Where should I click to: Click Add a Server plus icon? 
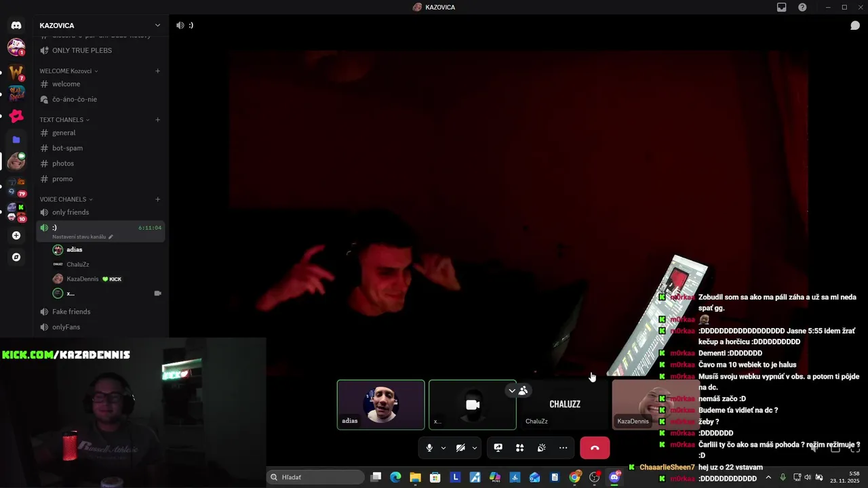click(16, 236)
